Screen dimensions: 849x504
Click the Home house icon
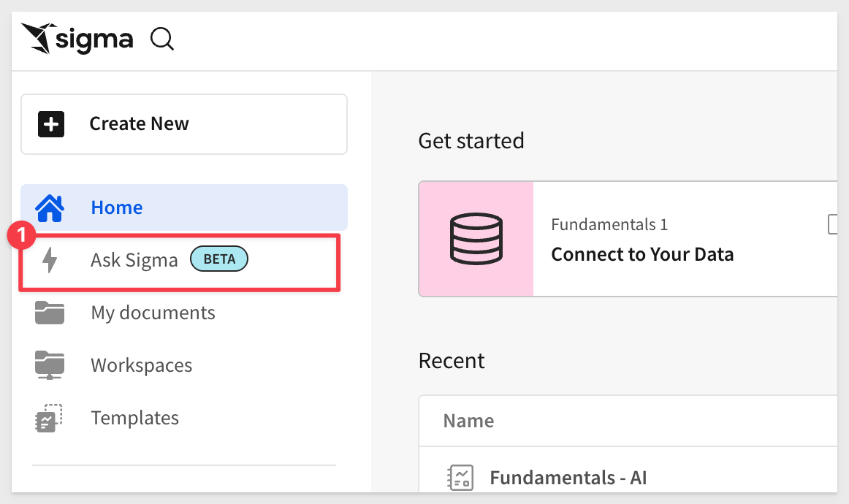50,207
